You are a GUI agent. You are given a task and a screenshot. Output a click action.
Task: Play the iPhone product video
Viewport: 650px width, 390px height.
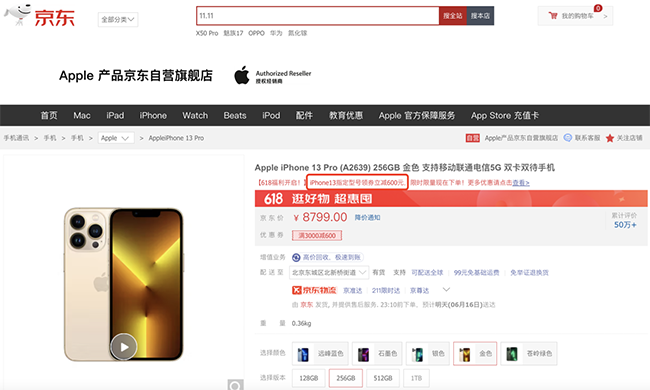(124, 346)
